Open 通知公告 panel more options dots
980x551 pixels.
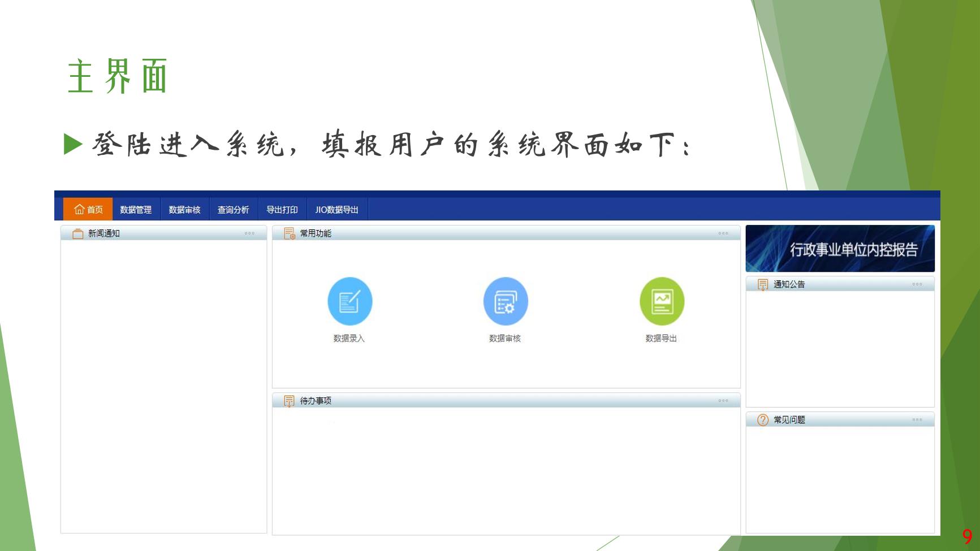tap(917, 284)
